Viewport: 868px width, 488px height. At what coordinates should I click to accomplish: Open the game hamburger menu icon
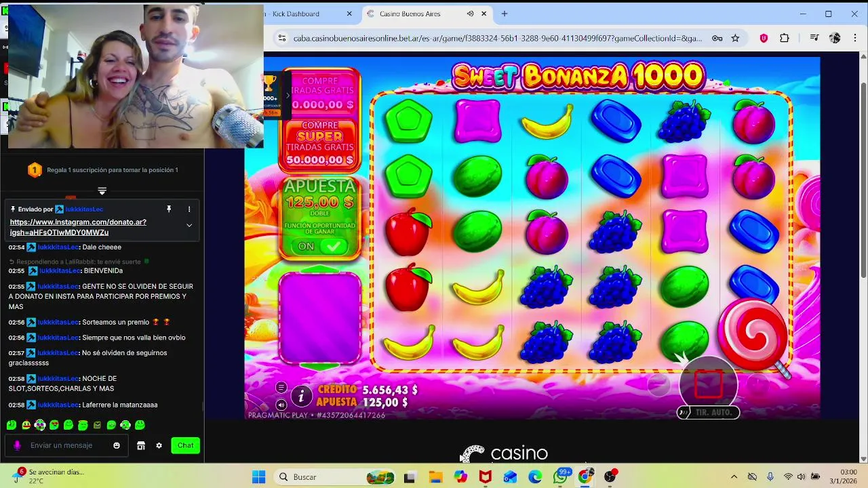pos(281,388)
